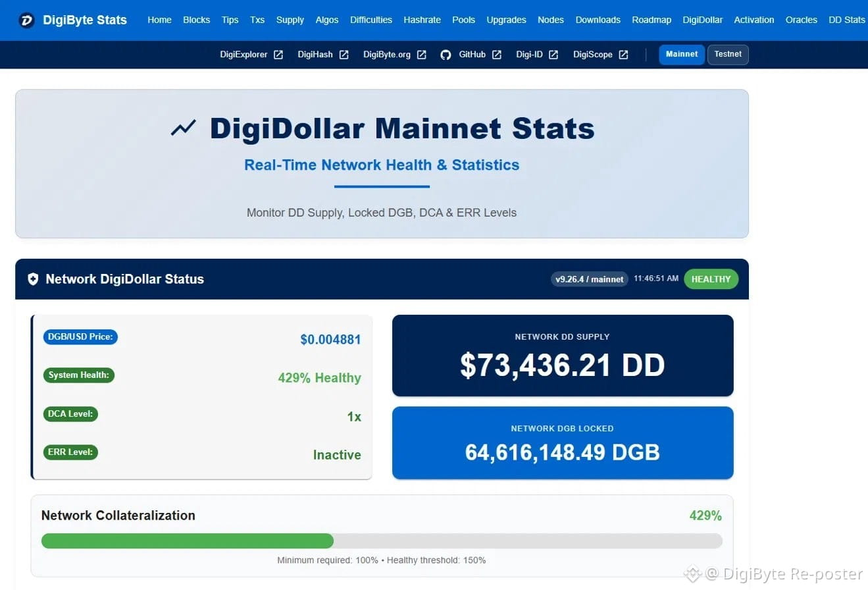Screen dimensions: 868x590
Task: Click the Network DigiDollar Status heading
Action: point(125,279)
